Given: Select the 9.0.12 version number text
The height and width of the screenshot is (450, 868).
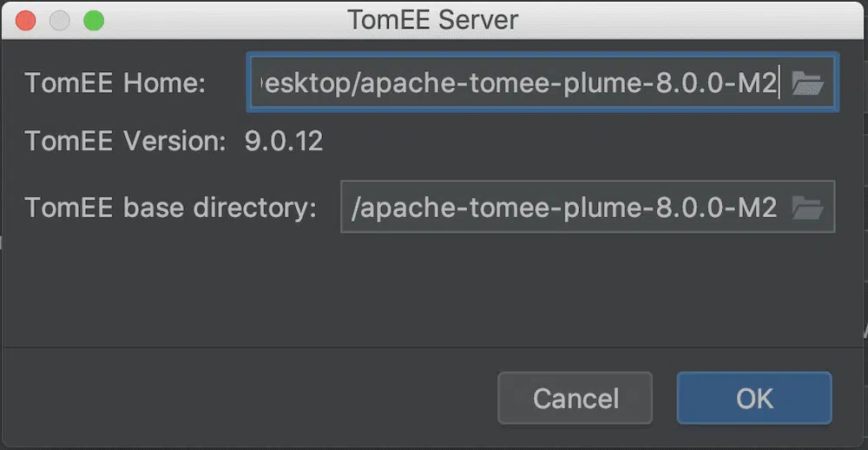Looking at the screenshot, I should click(284, 141).
